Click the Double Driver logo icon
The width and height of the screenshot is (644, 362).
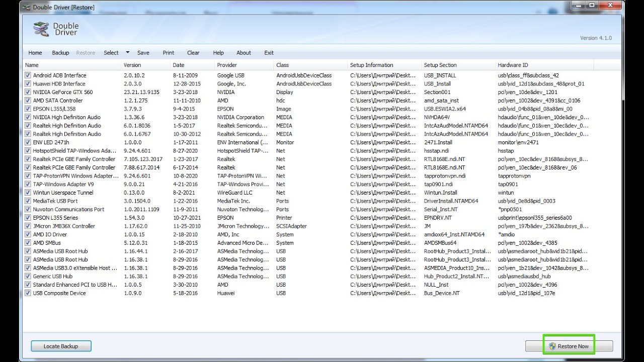(x=41, y=29)
